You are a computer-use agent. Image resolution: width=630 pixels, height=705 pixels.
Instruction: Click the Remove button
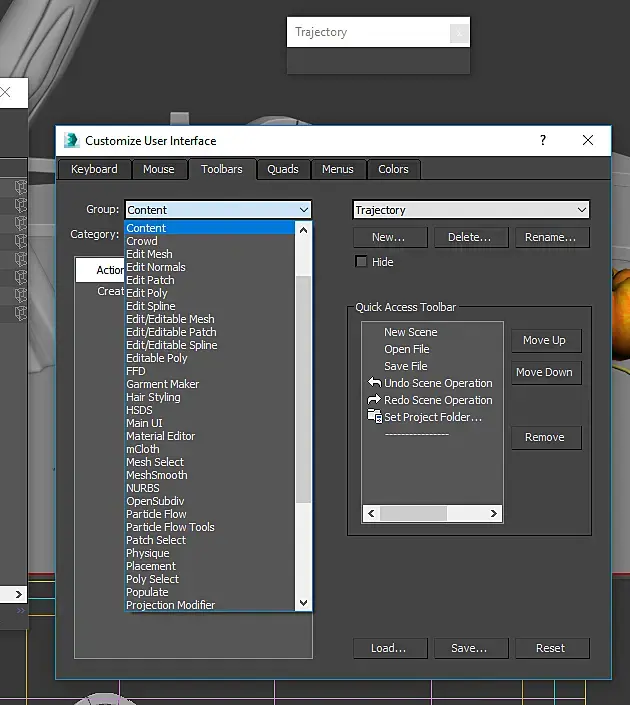[546, 437]
